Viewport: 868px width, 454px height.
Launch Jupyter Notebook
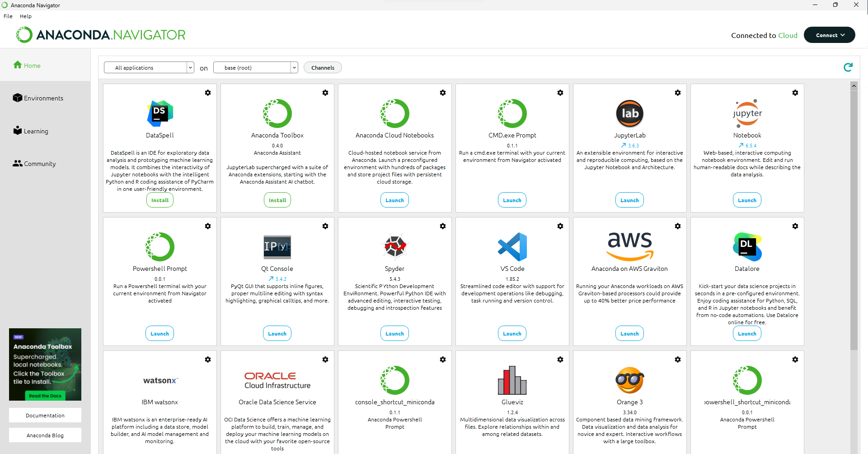(747, 200)
